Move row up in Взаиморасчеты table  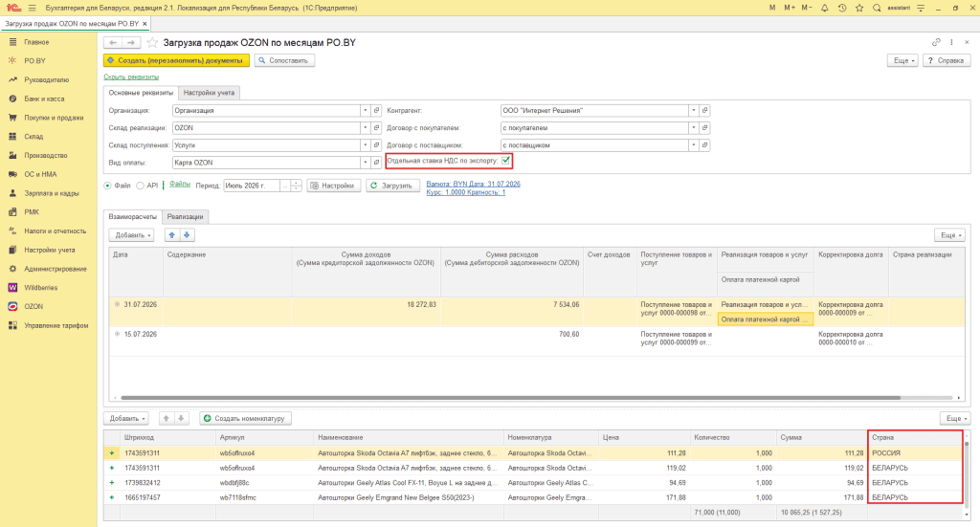point(172,234)
